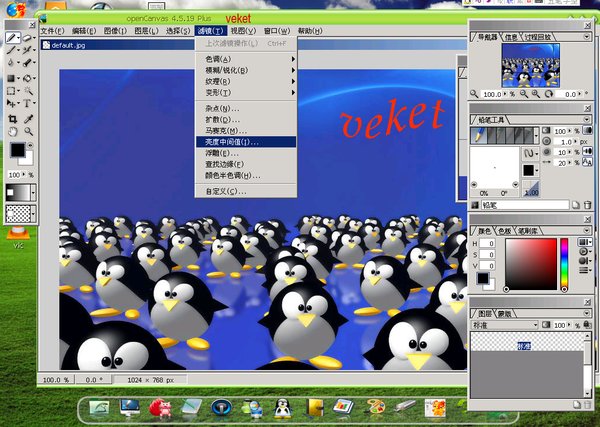Create a new layer in layer panel

point(577,404)
